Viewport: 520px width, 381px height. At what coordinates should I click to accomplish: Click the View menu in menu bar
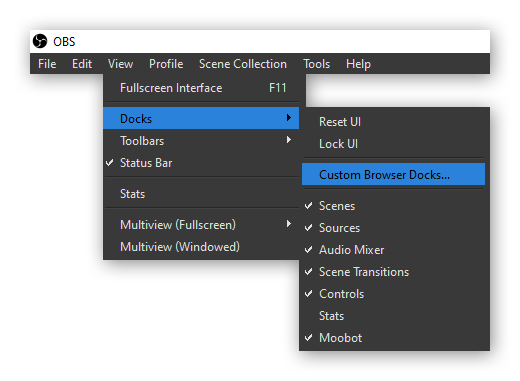click(x=120, y=64)
